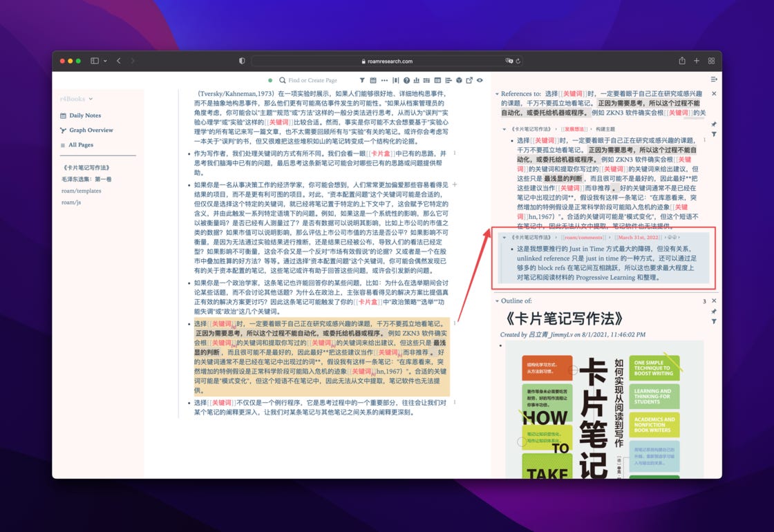The width and height of the screenshot is (774, 532).
Task: Click the comment block starting 这是我想要推行的
Action: [x=607, y=263]
